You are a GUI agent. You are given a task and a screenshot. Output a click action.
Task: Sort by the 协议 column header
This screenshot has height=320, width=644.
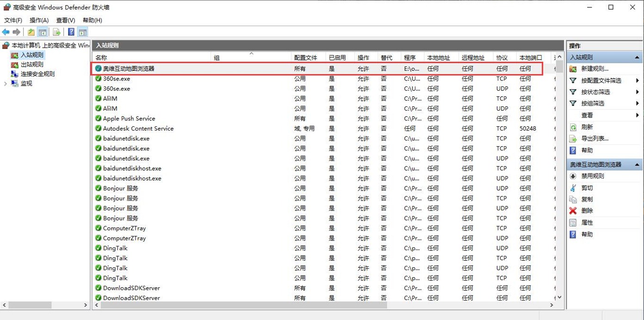click(502, 58)
